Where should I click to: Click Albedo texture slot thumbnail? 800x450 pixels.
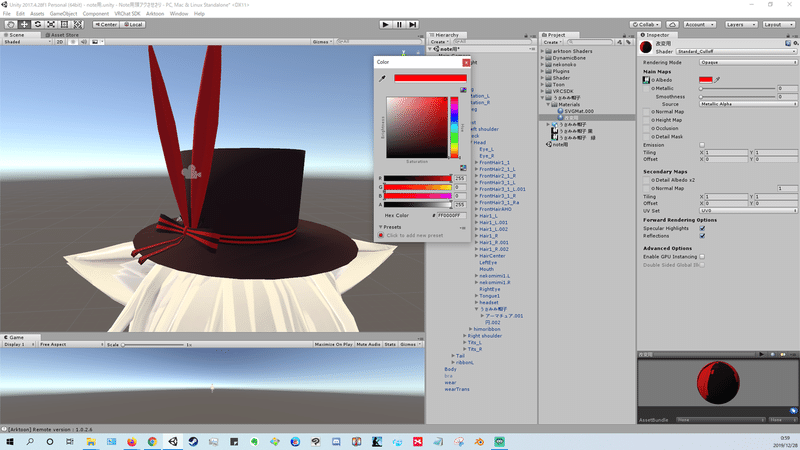pyautogui.click(x=646, y=80)
